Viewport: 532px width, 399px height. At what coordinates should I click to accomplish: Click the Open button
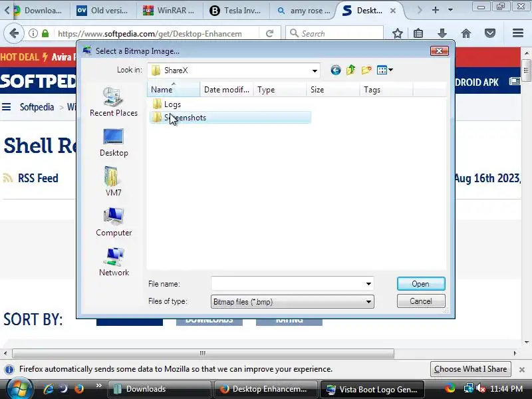(x=421, y=284)
